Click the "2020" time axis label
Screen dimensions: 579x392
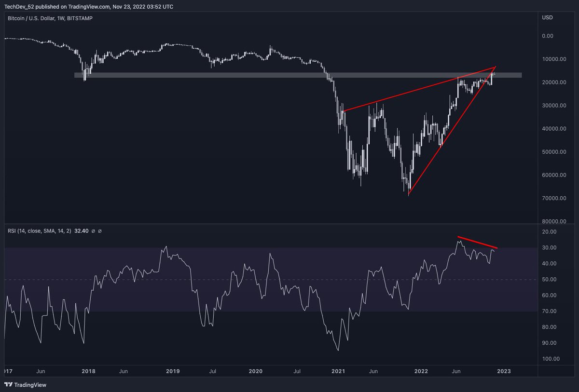point(255,371)
